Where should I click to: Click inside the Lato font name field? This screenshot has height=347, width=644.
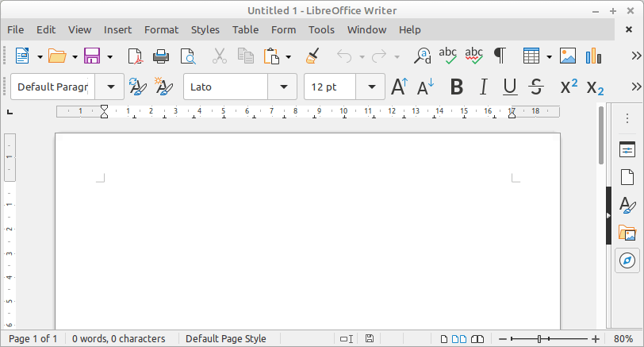[226, 87]
